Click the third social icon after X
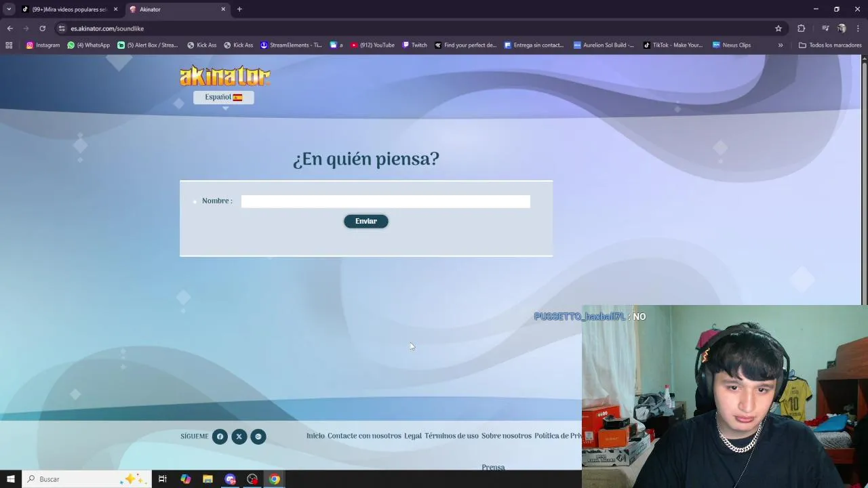This screenshot has height=488, width=868. coord(258,436)
